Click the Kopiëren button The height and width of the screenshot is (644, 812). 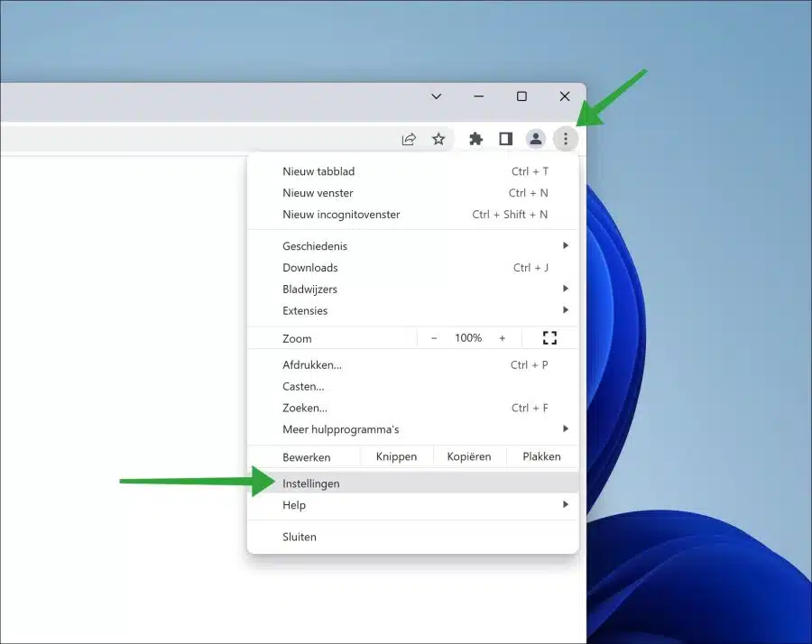click(469, 456)
